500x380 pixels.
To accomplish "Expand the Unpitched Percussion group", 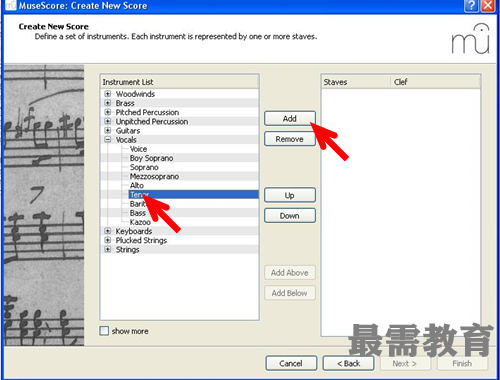I will point(108,121).
